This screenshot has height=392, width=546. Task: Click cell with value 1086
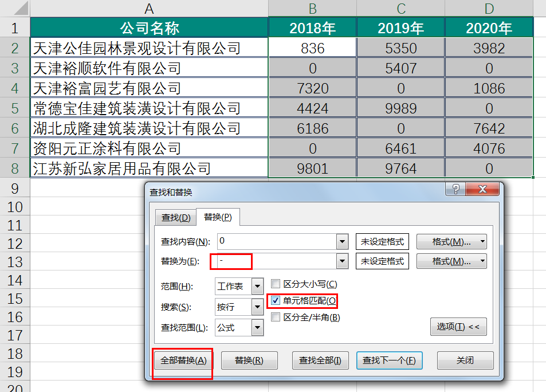click(489, 88)
